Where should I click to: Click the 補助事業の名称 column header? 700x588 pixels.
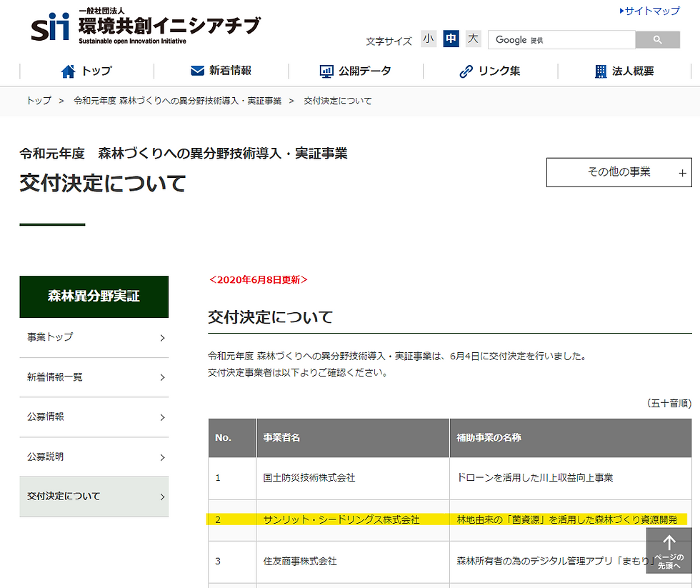pyautogui.click(x=571, y=438)
